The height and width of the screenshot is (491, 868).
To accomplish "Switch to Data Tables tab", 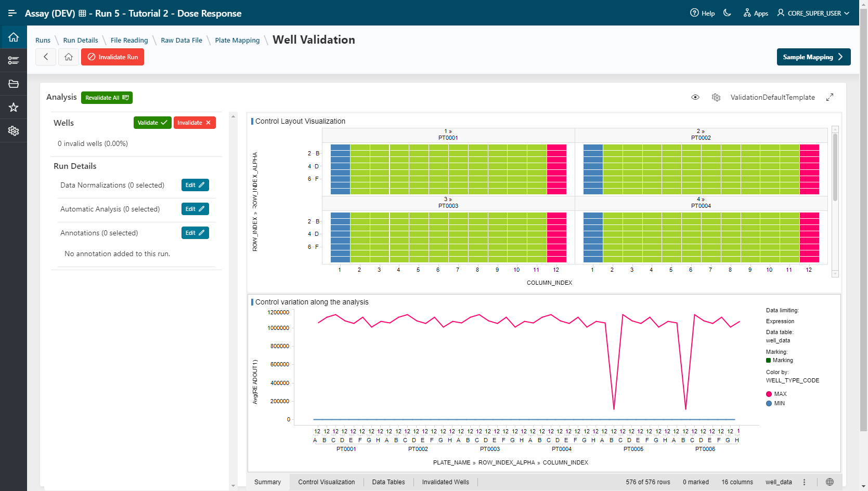I will point(388,482).
